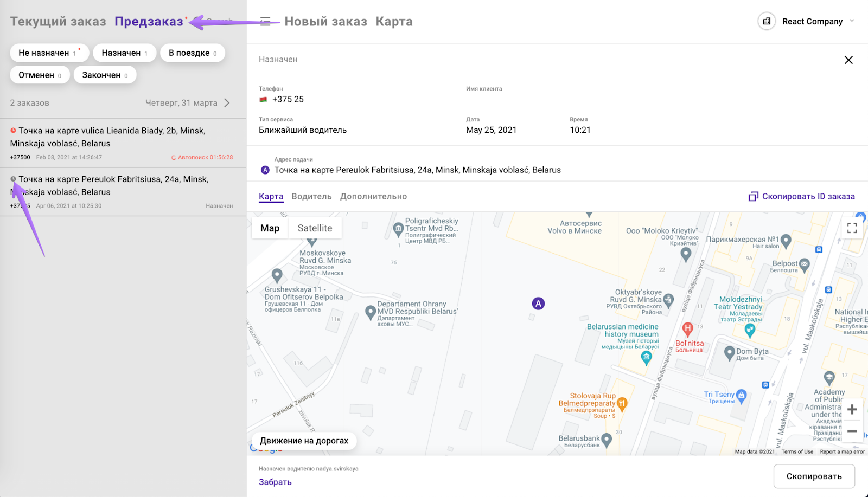
Task: Zoom out on the map
Action: tap(852, 431)
